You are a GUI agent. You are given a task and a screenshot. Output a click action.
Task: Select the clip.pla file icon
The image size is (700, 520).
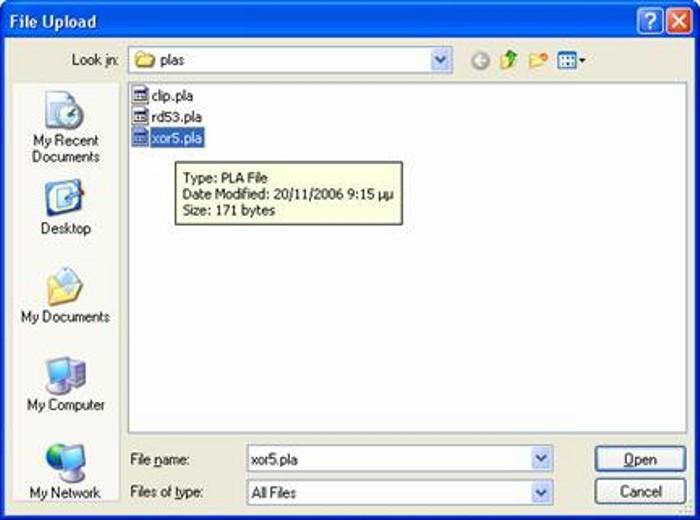140,95
